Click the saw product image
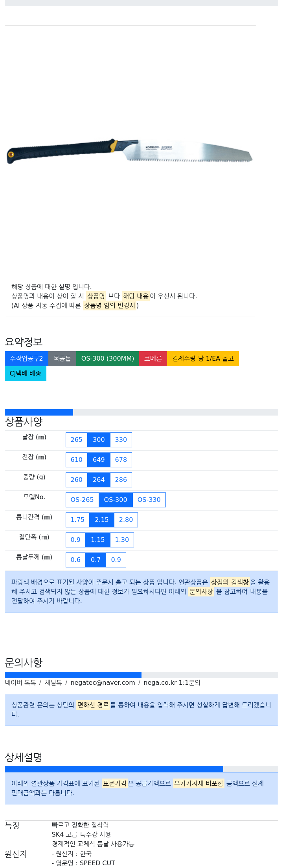The width and height of the screenshot is (283, 868). [x=130, y=151]
